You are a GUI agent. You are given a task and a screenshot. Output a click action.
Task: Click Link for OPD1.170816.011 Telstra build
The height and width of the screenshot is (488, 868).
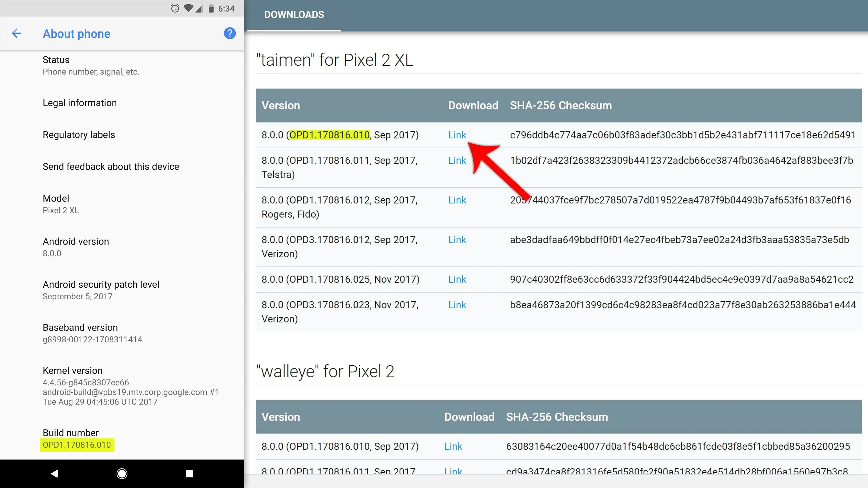(x=457, y=160)
